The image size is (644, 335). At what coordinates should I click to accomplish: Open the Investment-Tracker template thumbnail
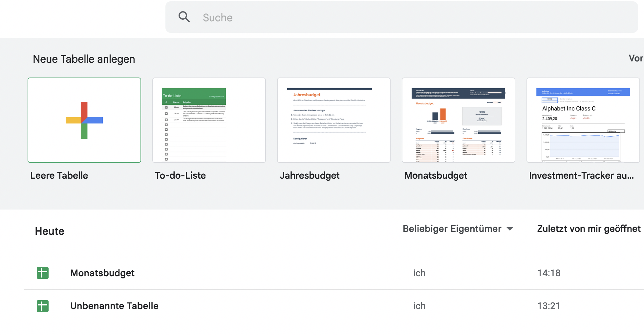pos(583,120)
